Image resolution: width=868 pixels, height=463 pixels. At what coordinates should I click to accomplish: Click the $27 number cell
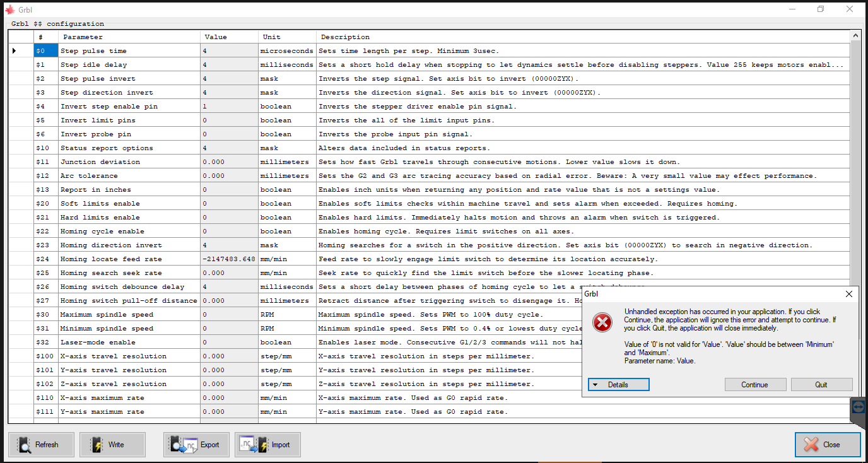(46, 301)
